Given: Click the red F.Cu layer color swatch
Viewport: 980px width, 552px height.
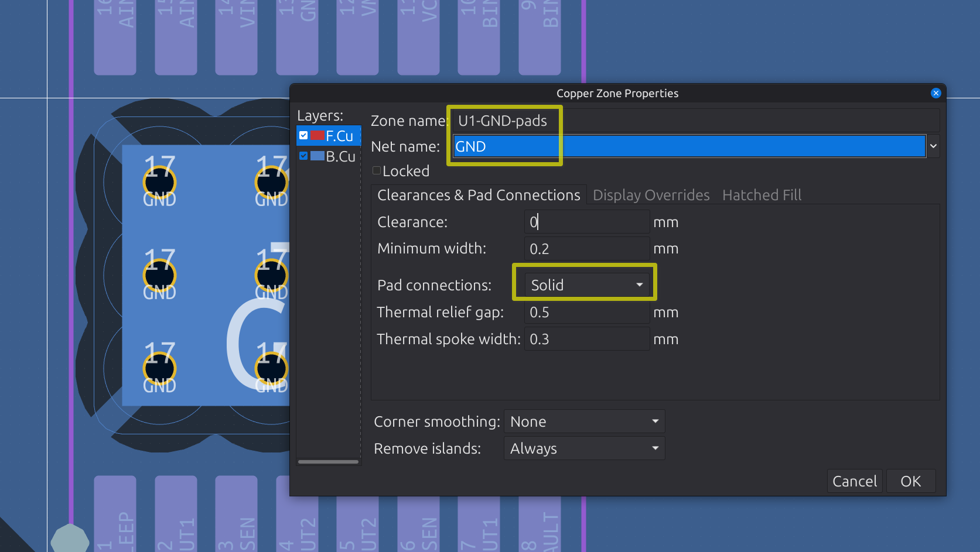Looking at the screenshot, I should (x=317, y=136).
